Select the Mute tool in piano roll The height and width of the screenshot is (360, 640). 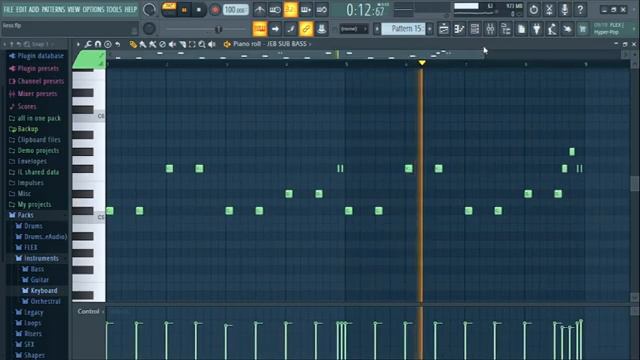(172, 44)
